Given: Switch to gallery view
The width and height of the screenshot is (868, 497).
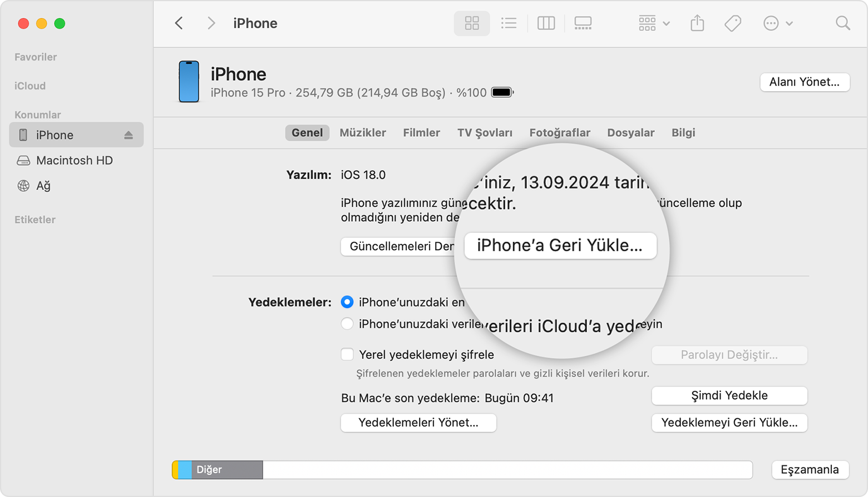Looking at the screenshot, I should 583,23.
